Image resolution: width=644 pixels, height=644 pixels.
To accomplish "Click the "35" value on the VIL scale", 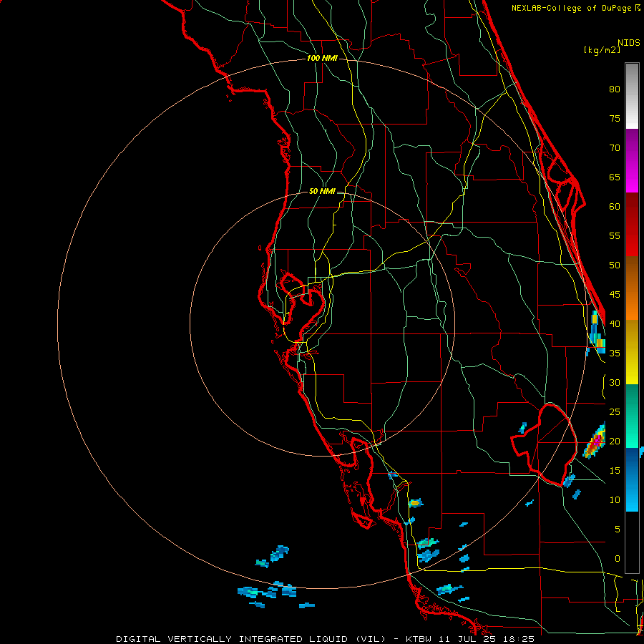I will [x=615, y=353].
